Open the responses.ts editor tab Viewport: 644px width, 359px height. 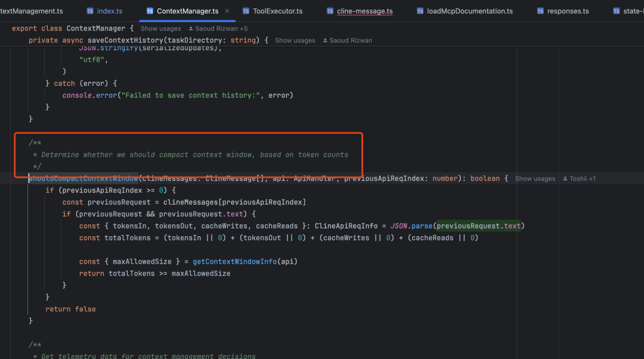coord(563,11)
